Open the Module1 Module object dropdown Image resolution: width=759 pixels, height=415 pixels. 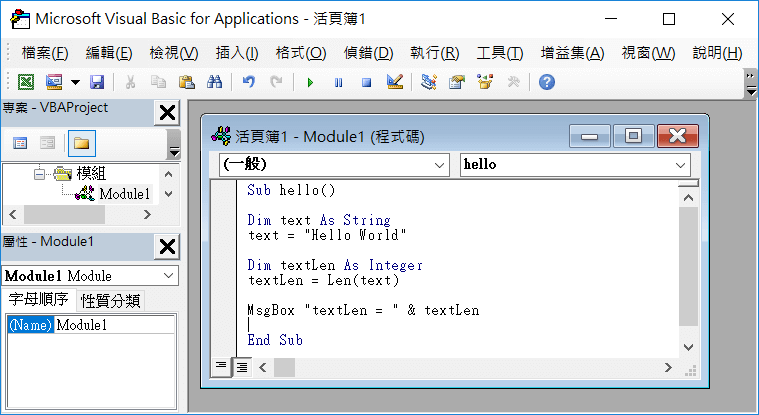(x=168, y=276)
